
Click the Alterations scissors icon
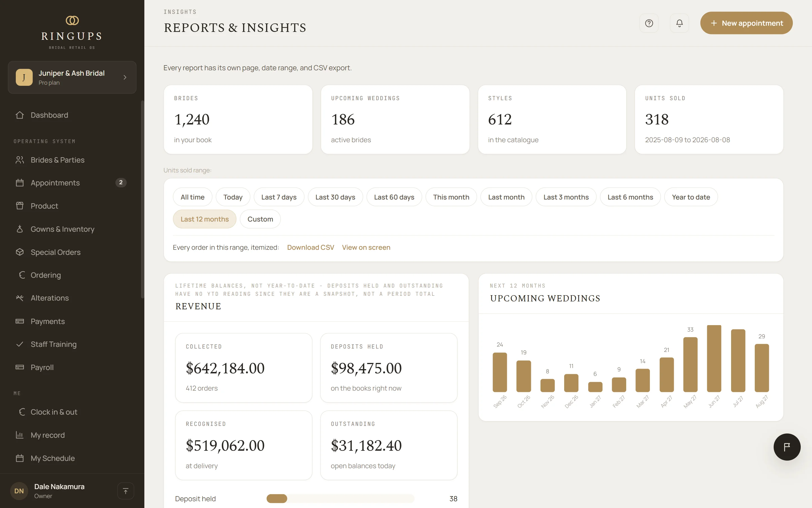point(20,298)
